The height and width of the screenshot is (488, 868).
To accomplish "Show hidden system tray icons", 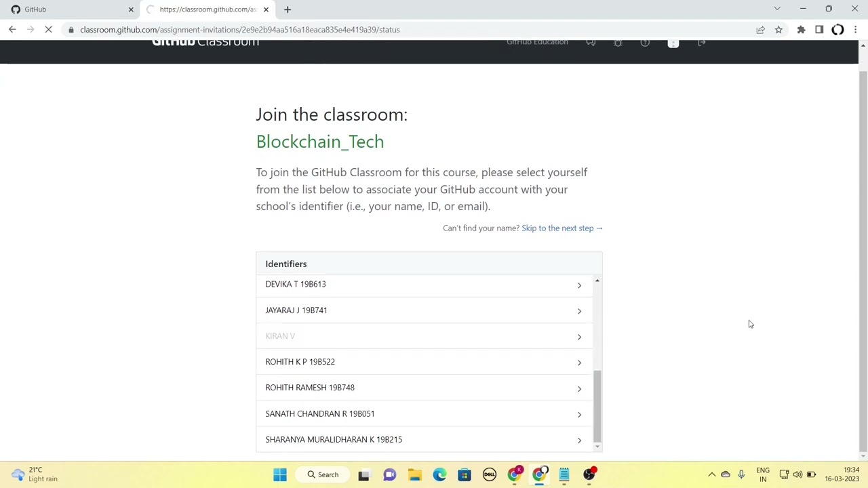I will coord(711,474).
